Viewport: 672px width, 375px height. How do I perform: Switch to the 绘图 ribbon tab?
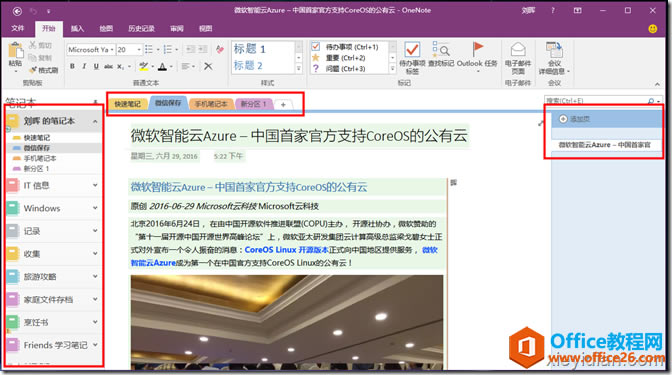coord(106,28)
